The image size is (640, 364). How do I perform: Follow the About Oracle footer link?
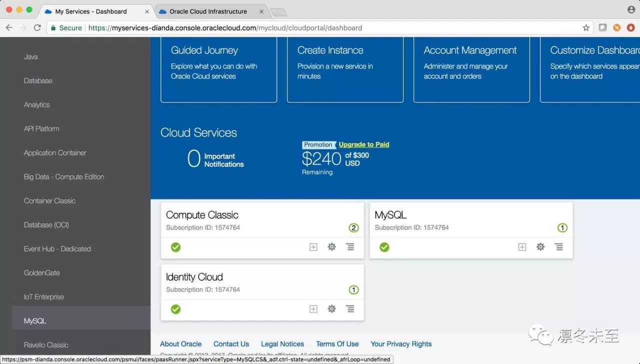[x=181, y=344]
